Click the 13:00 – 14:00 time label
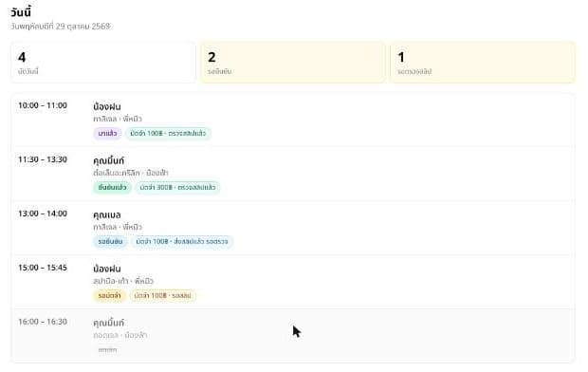The width and height of the screenshot is (588, 372). pos(43,214)
